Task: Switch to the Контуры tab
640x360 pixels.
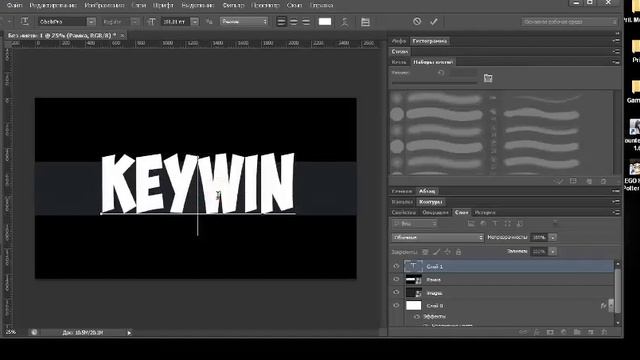Action: tap(431, 202)
